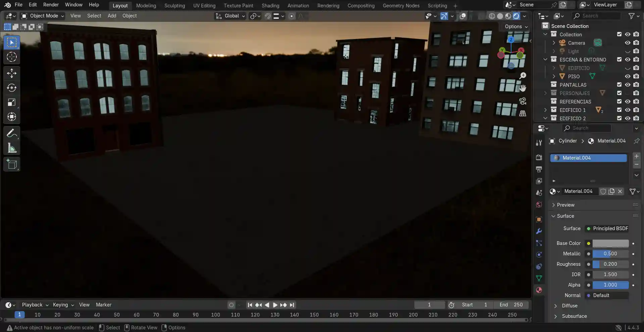Switch to wireframe viewport shading

pos(492,16)
